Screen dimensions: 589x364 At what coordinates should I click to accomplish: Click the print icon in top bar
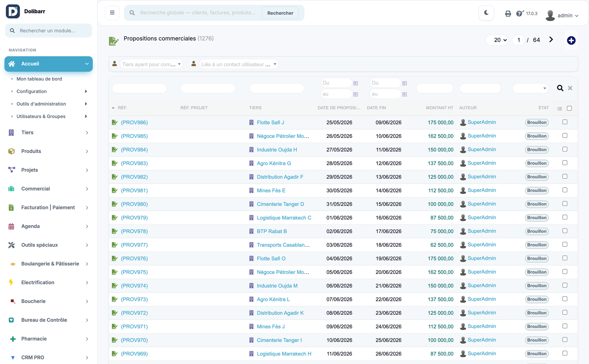508,14
